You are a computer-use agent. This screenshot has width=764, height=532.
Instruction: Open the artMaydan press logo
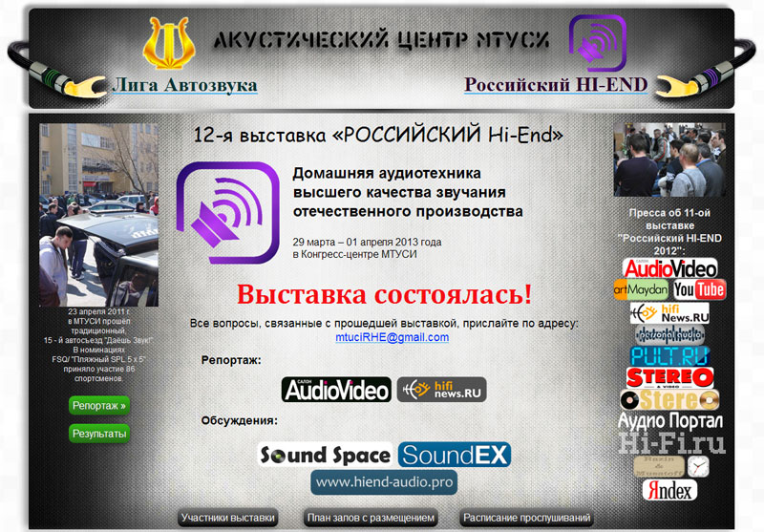(x=641, y=289)
